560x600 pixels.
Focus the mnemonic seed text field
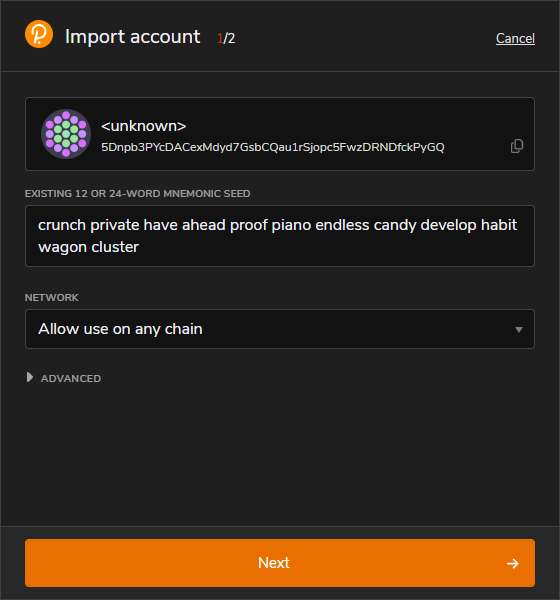[x=280, y=236]
